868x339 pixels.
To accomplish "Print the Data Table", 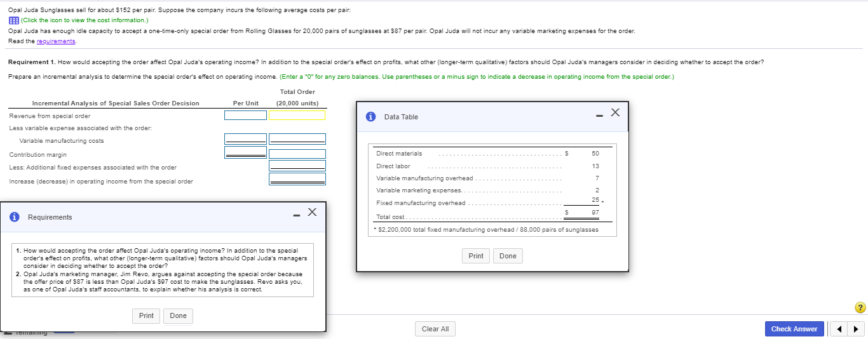I will point(476,256).
